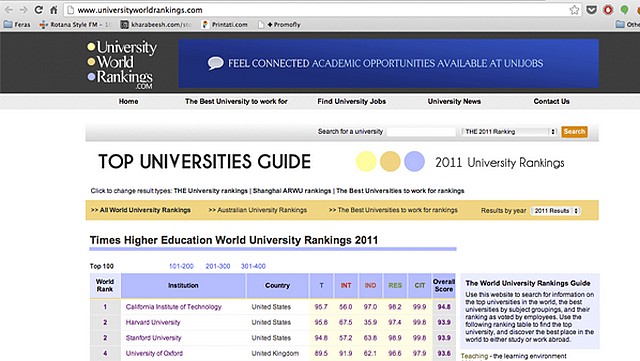Click the Institution column header
640x361 pixels.
pos(183,285)
